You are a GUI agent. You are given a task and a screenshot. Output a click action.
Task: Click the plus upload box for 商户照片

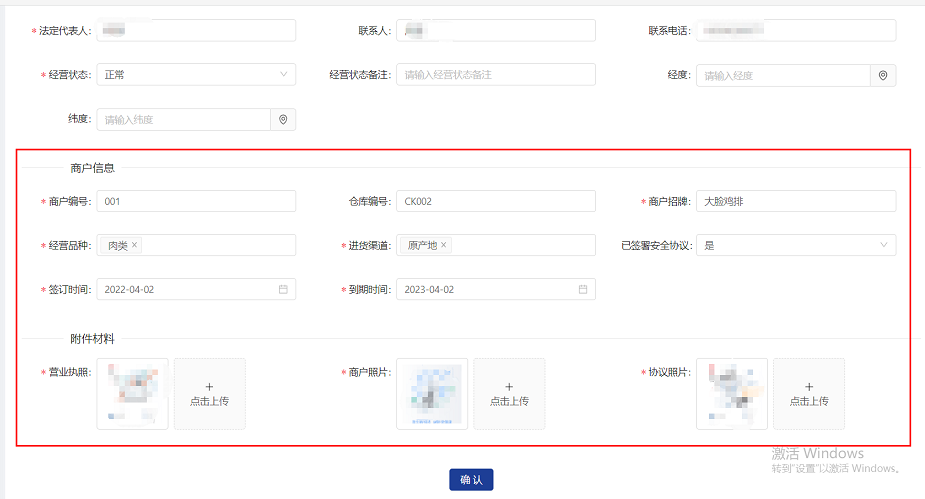point(509,394)
